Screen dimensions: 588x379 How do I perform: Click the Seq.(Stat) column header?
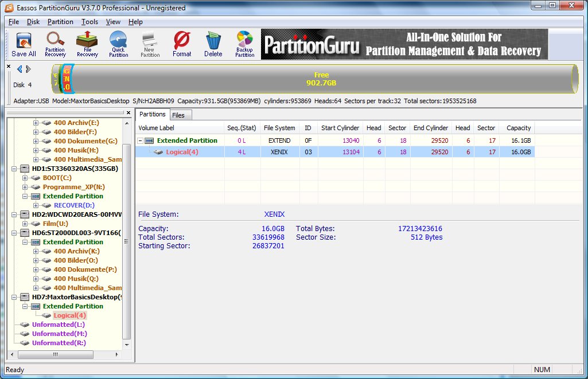point(242,128)
